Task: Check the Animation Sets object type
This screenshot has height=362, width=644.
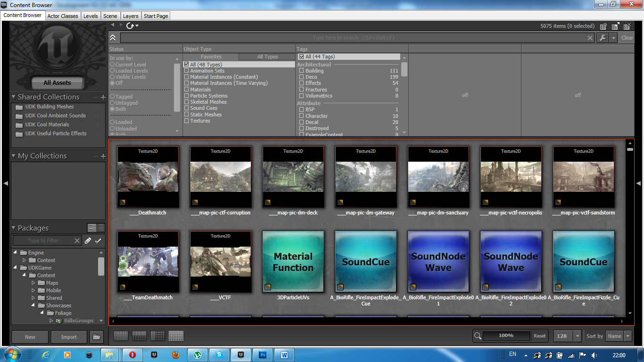Action: pyautogui.click(x=187, y=71)
